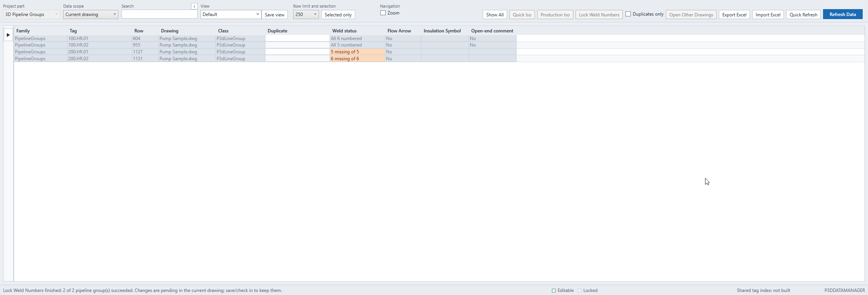This screenshot has height=295, width=868.
Task: Select the 200.HR.01 tag cell
Action: click(99, 52)
